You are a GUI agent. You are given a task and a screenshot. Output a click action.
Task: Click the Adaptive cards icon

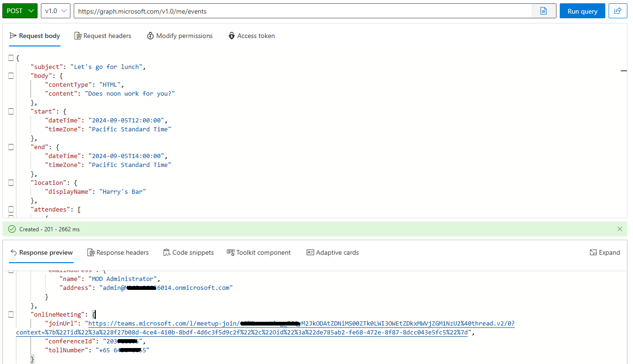[x=310, y=252]
